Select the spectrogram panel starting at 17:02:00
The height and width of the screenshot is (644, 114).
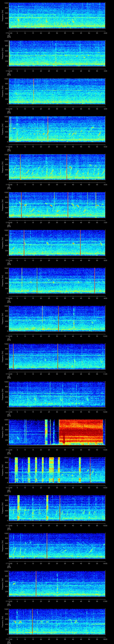coord(57,53)
